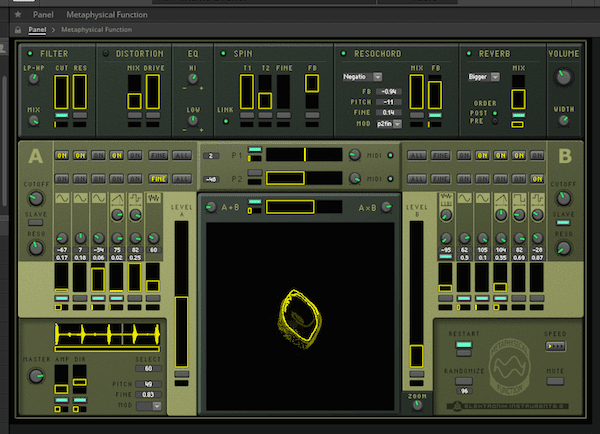
Task: Toggle the Spin Link LED
Action: pyautogui.click(x=226, y=121)
